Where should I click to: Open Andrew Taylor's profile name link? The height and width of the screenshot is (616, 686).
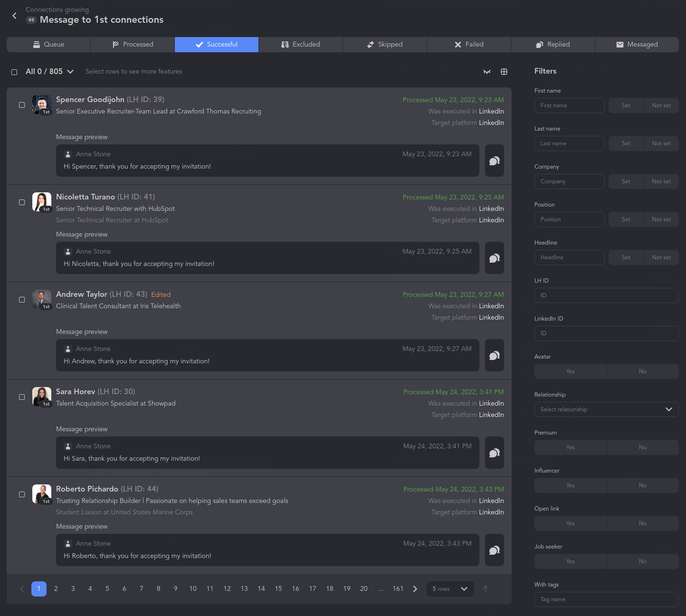(x=82, y=294)
